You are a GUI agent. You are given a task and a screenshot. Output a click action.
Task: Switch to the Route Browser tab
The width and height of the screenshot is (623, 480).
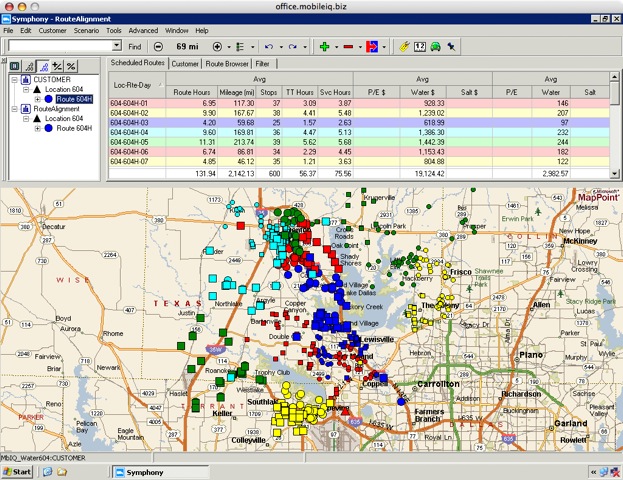click(227, 64)
